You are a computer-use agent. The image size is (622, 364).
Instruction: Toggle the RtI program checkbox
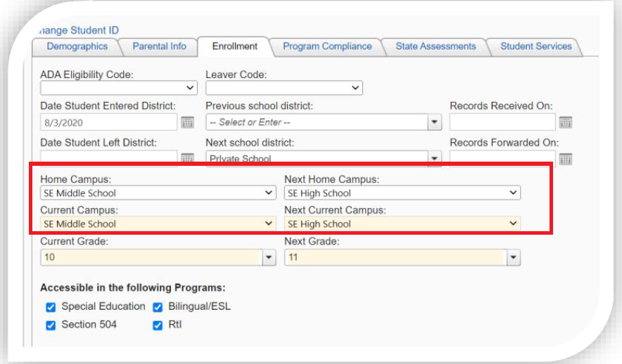coord(158,325)
